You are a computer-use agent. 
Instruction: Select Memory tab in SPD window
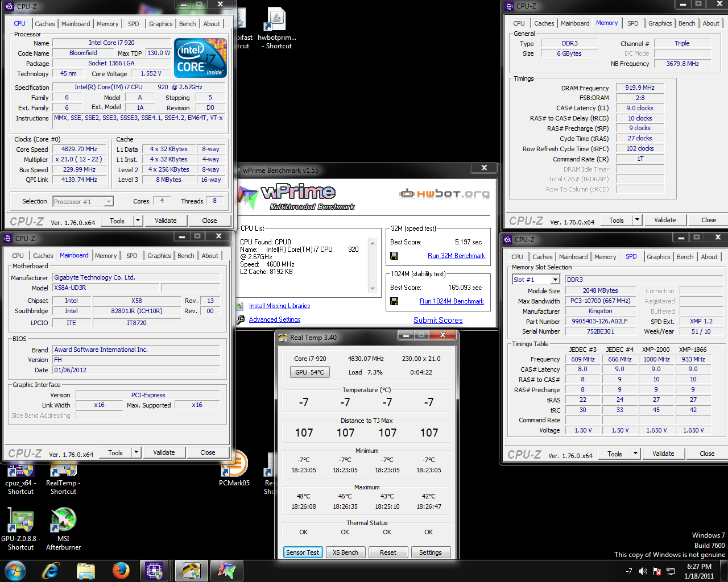(605, 257)
